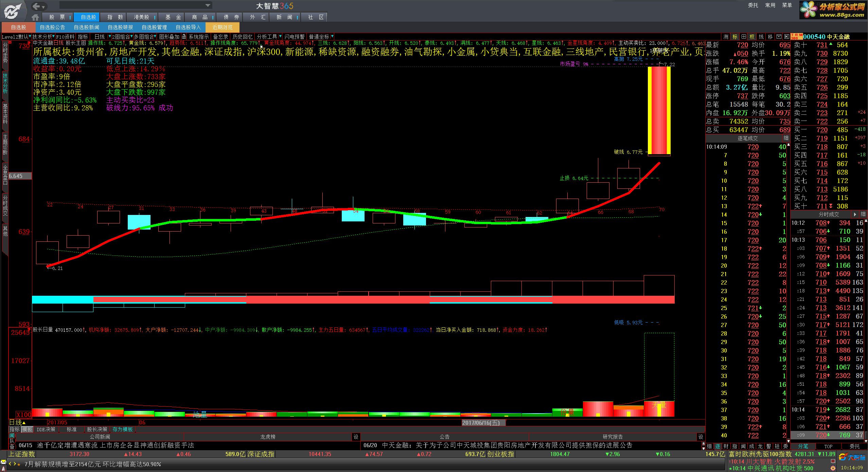Open the 2图组合 layout dropdown
The width and height of the screenshot is (868, 472).
tap(131, 36)
